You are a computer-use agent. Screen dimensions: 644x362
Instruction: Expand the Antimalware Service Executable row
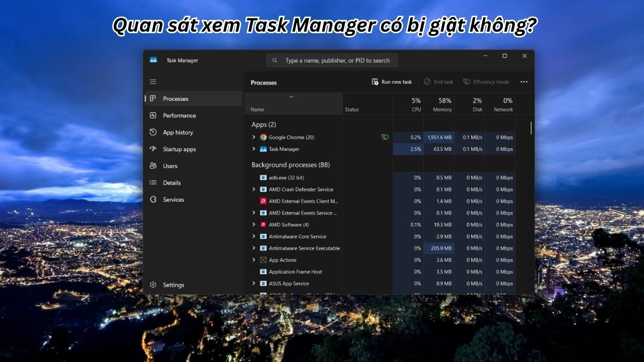254,248
